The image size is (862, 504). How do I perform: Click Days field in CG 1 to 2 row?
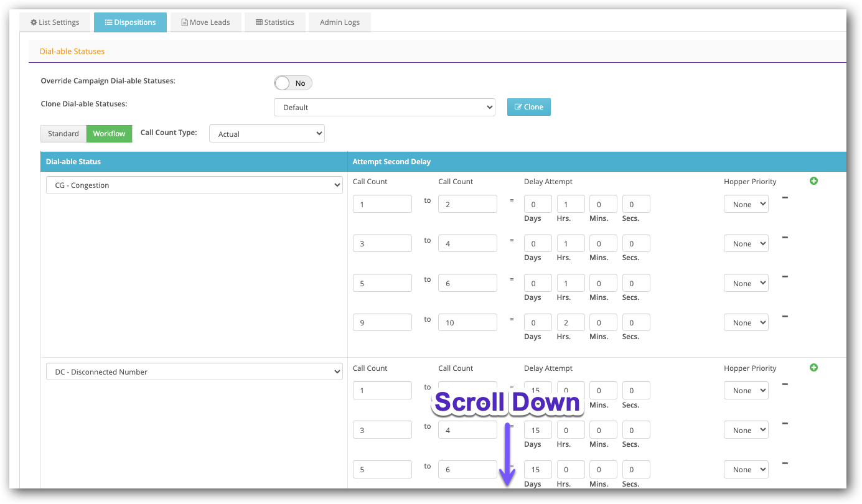538,204
